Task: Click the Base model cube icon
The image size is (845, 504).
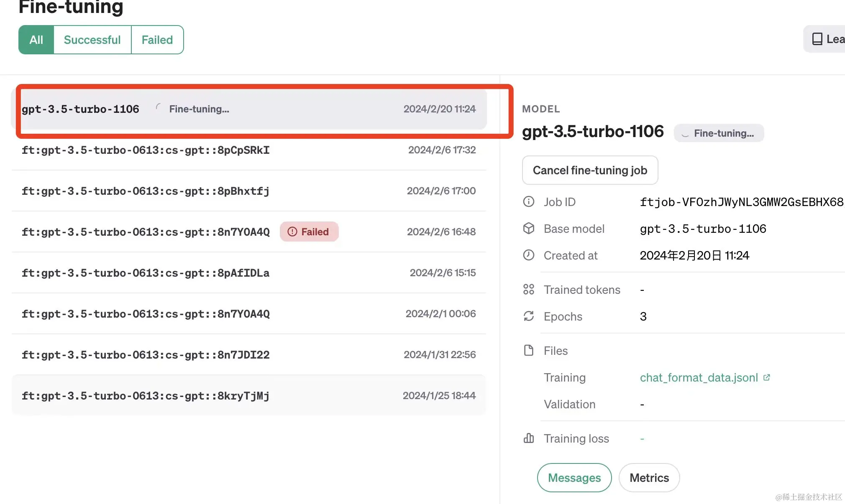Action: pyautogui.click(x=529, y=228)
